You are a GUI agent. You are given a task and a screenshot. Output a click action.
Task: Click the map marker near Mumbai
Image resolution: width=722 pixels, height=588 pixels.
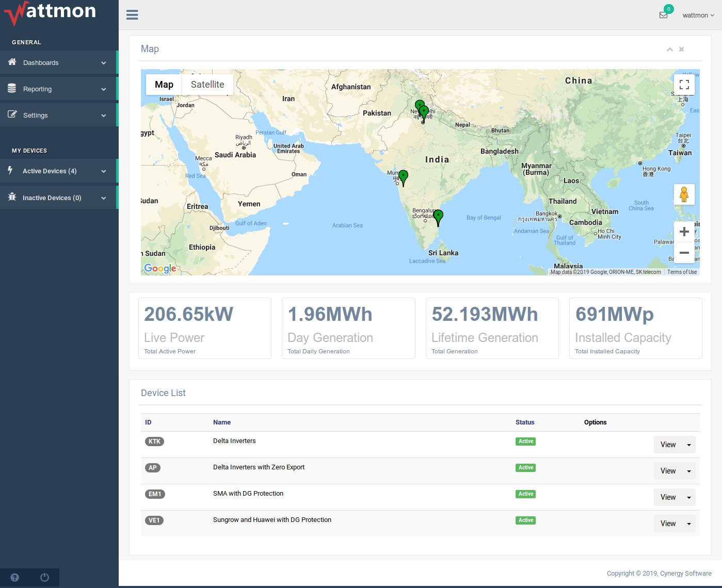pyautogui.click(x=404, y=176)
